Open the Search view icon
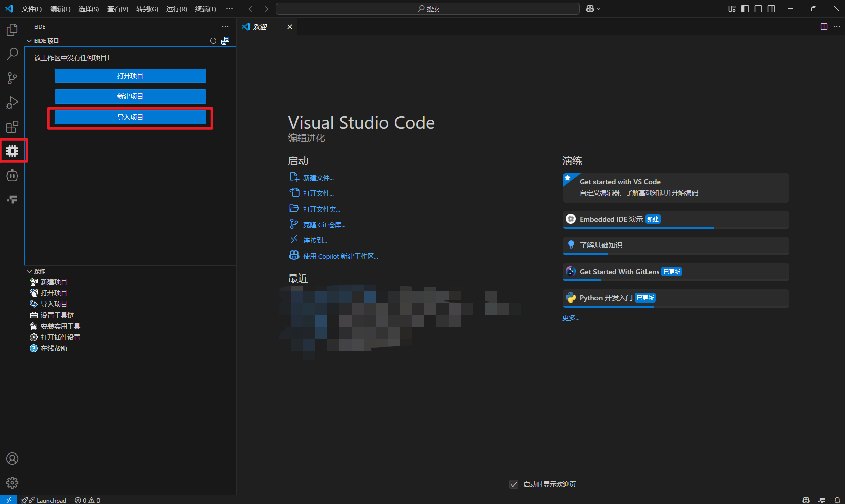 point(12,54)
